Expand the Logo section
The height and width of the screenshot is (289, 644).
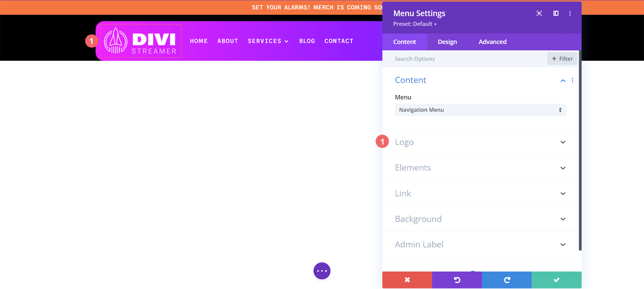coord(480,142)
